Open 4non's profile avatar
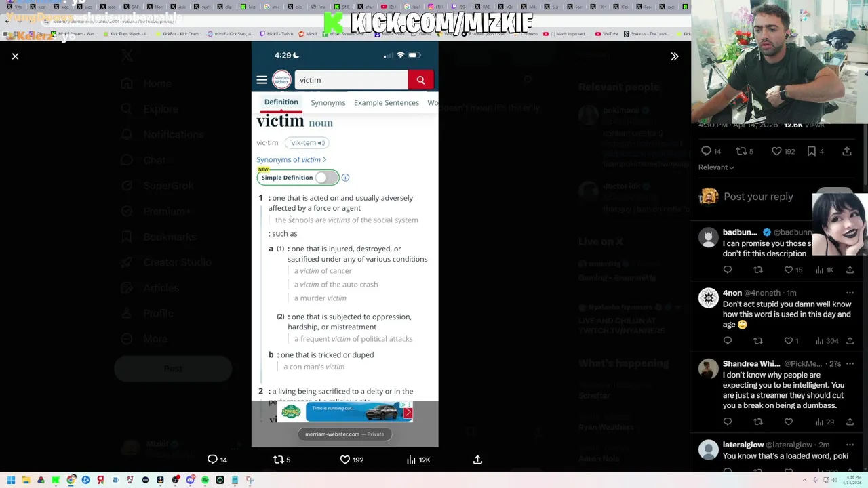 click(x=709, y=298)
